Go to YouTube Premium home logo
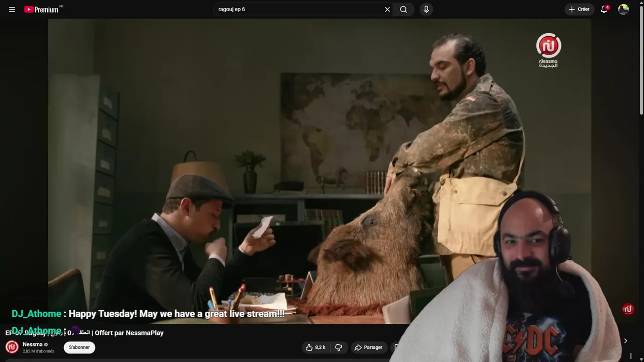 pyautogui.click(x=42, y=9)
